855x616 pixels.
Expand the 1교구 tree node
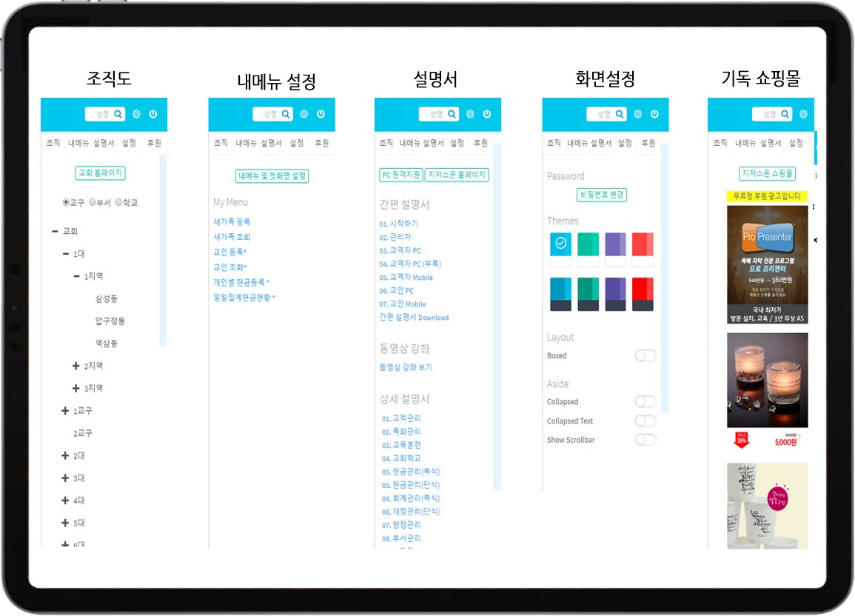point(65,411)
